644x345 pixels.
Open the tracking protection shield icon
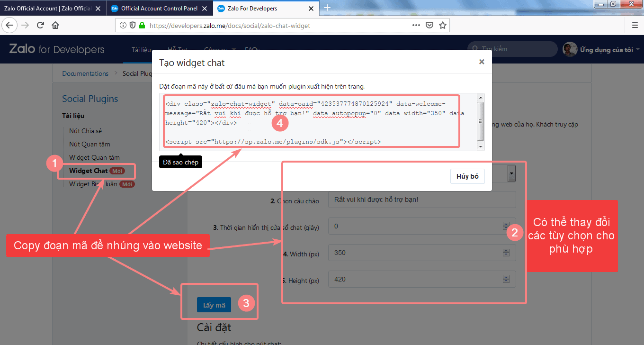[132, 26]
